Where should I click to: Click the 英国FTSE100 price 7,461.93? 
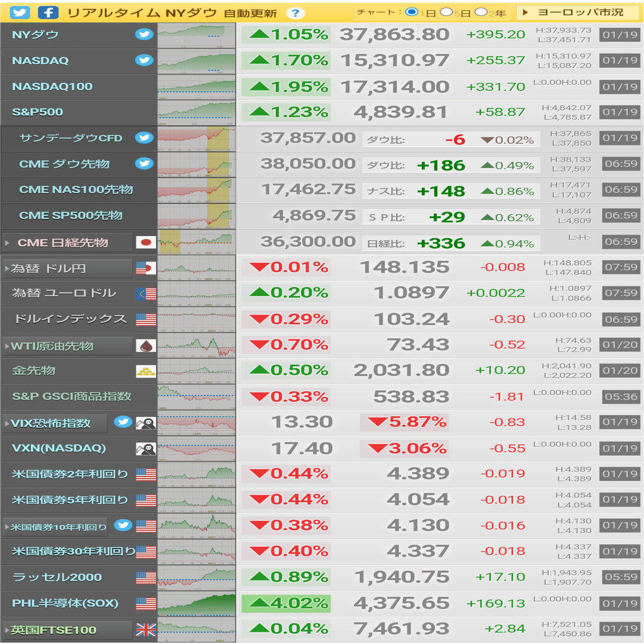tap(402, 629)
